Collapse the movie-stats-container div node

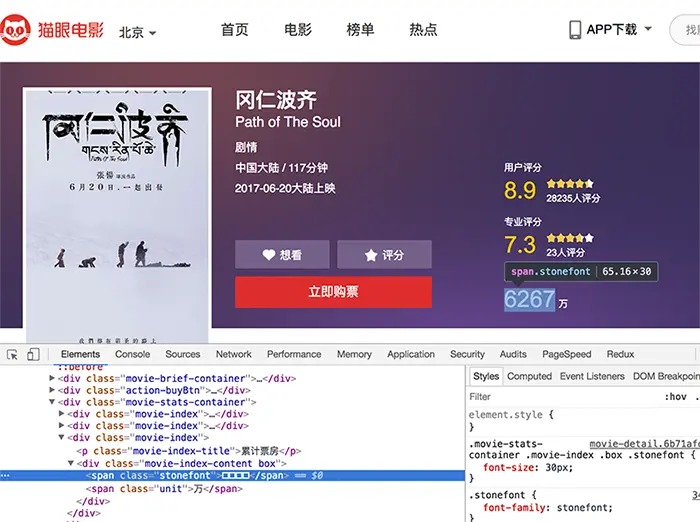(x=52, y=402)
